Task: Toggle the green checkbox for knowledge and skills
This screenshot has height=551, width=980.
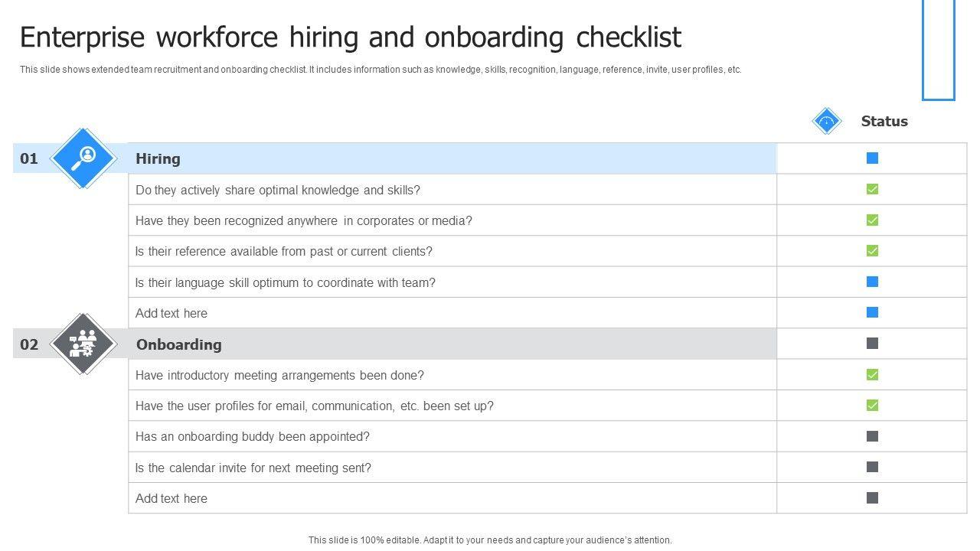Action: (x=872, y=189)
